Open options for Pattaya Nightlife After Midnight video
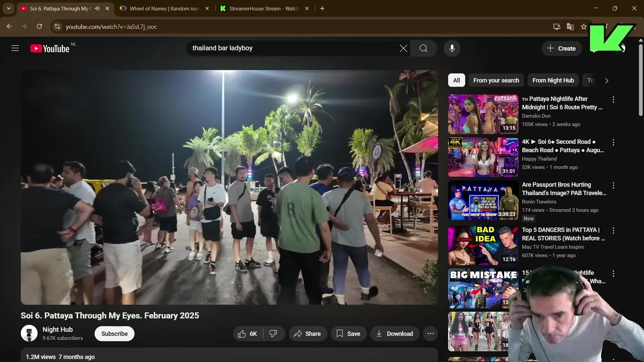The width and height of the screenshot is (644, 362). pyautogui.click(x=613, y=100)
